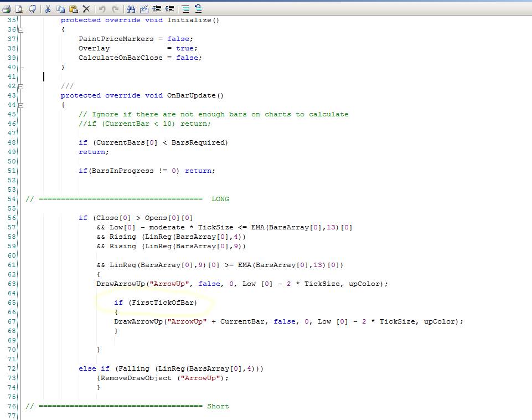The width and height of the screenshot is (532, 420).
Task: Click the comment selection icon
Action: pos(185,9)
